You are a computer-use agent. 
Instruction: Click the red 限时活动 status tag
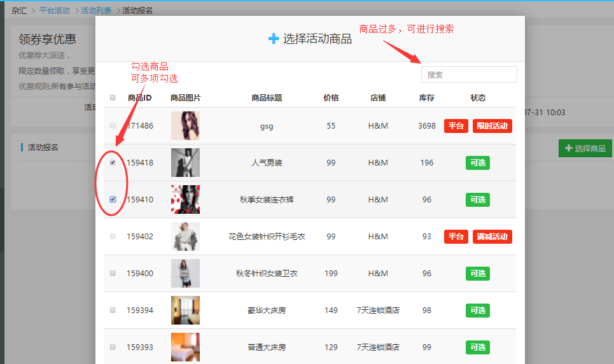(x=492, y=126)
